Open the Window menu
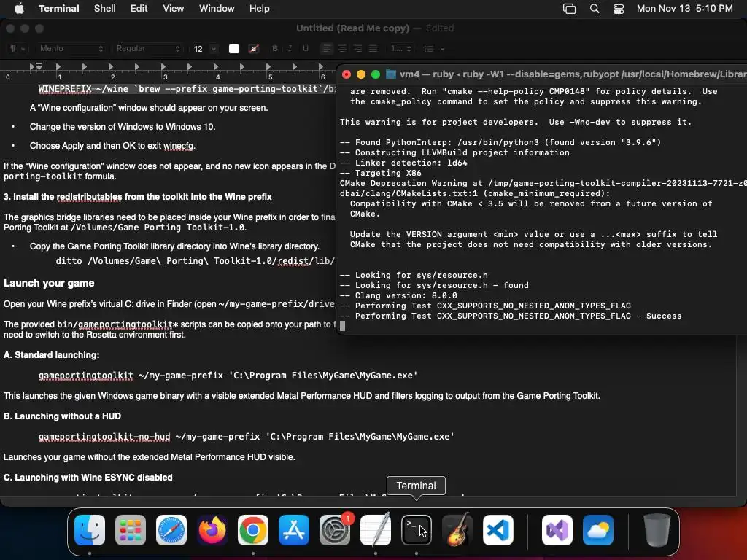747x560 pixels. pyautogui.click(x=216, y=9)
